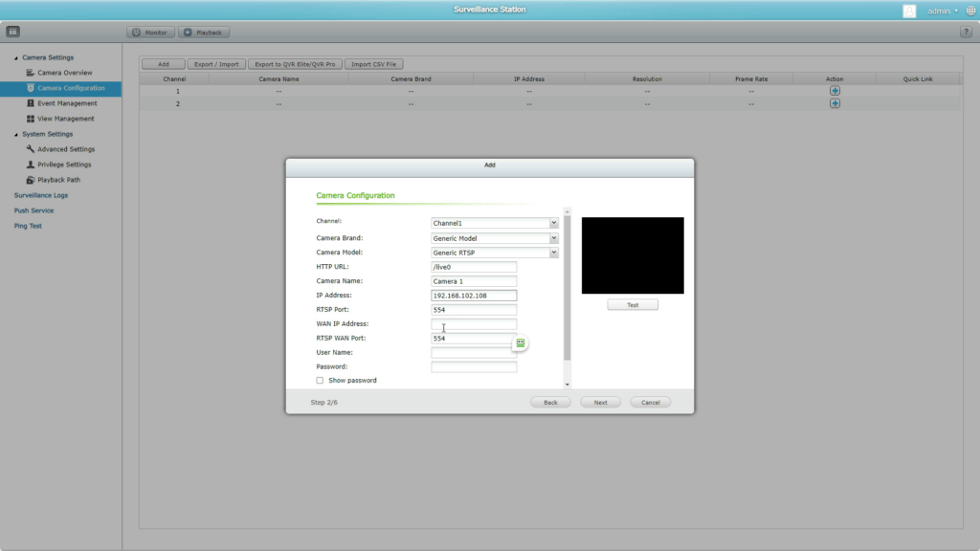Open the Channel dropdown

[553, 222]
